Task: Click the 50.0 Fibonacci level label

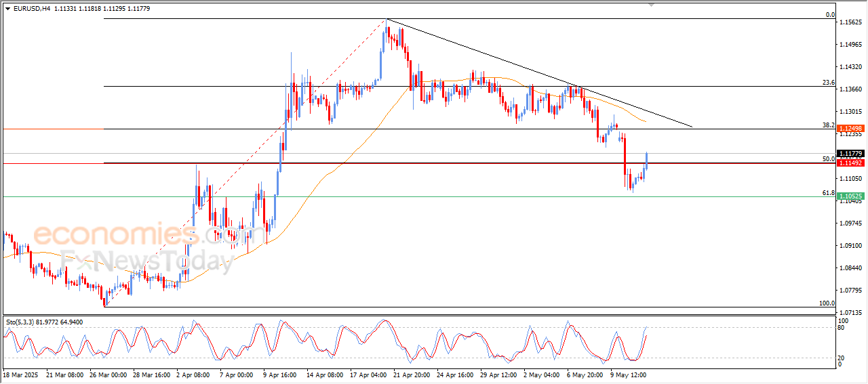Action: (828, 159)
